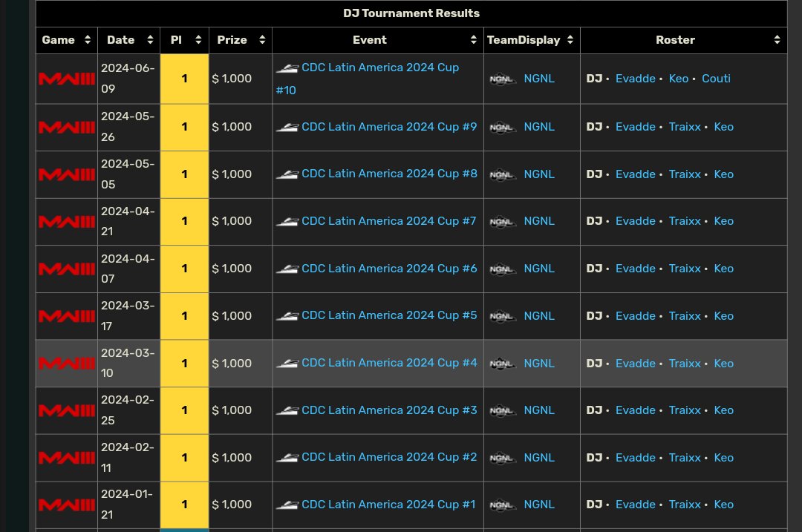This screenshot has width=802, height=532.
Task: Click the DJ Tournament Results table title
Action: (411, 13)
